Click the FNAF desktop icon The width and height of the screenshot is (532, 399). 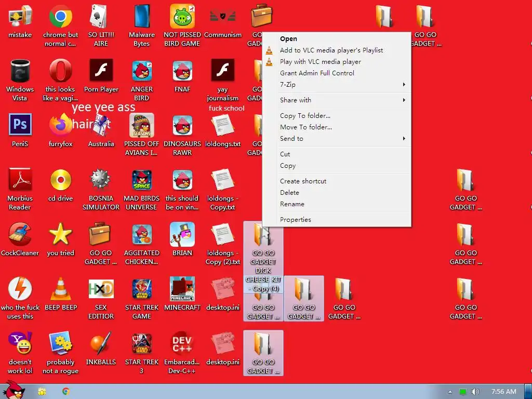182,76
